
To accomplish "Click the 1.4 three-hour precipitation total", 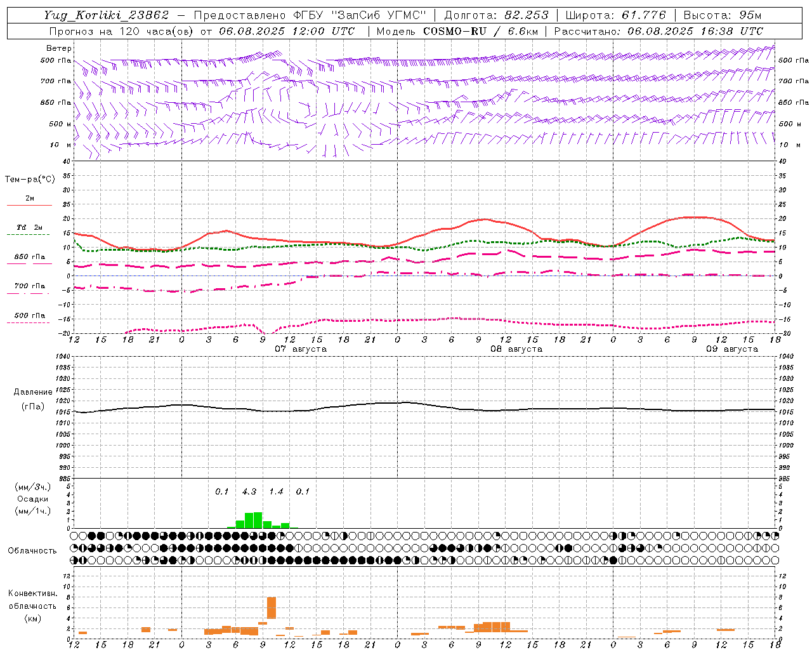I will tap(276, 491).
